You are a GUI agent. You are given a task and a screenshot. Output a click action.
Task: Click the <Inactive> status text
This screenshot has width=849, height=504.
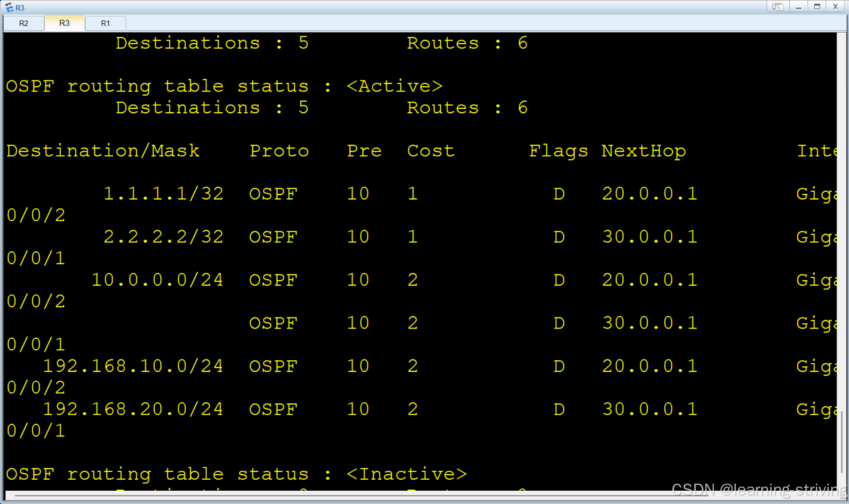[406, 474]
